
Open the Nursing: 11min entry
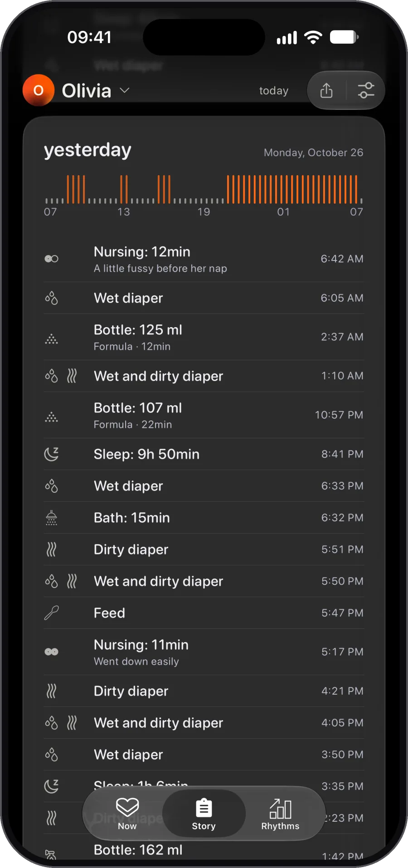click(204, 652)
